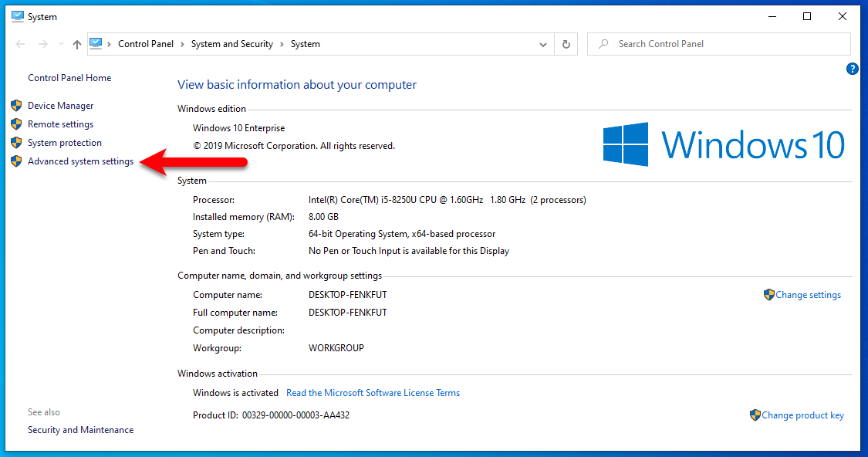
Task: Click the shield icon beside Remote settings
Action: (x=17, y=124)
